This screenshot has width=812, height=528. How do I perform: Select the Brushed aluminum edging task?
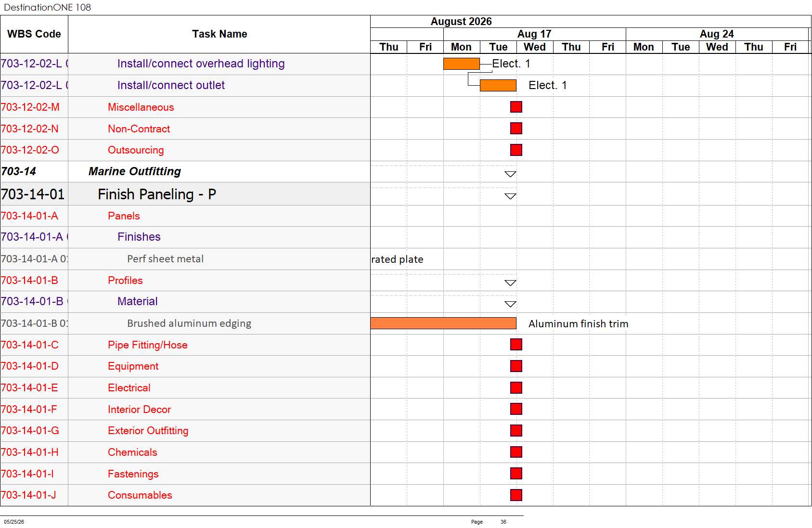pos(189,323)
